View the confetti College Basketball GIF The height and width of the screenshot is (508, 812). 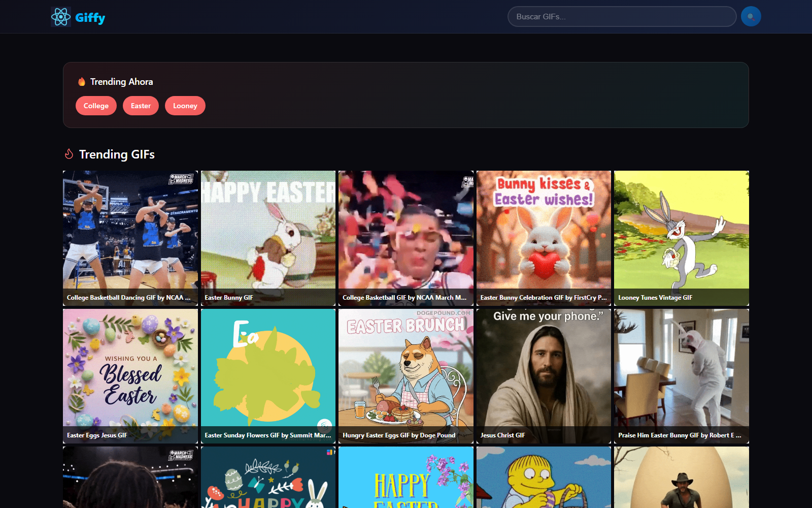pos(405,238)
